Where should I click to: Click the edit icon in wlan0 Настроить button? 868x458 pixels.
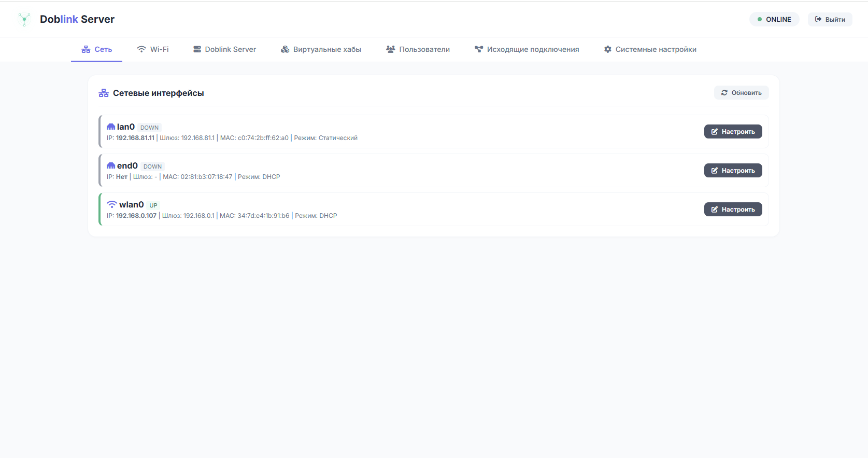pos(715,210)
